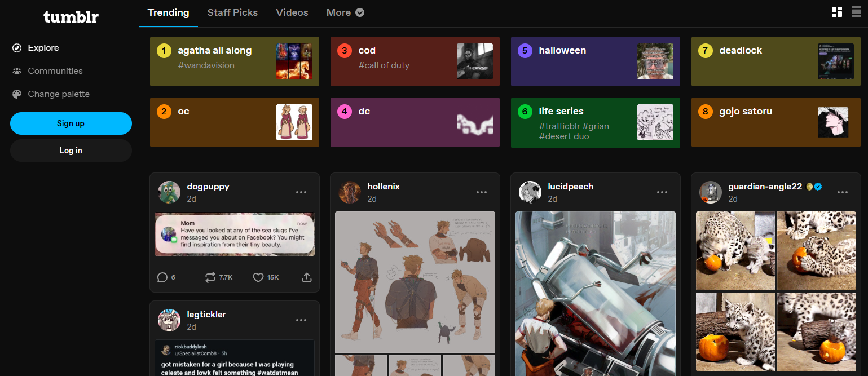
Task: Expand the More dropdown menu
Action: pyautogui.click(x=345, y=12)
